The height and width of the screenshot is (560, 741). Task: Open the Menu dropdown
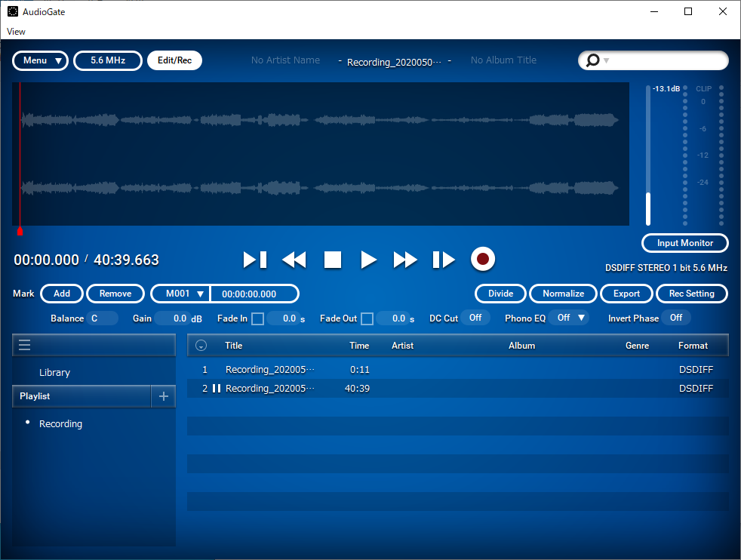40,60
